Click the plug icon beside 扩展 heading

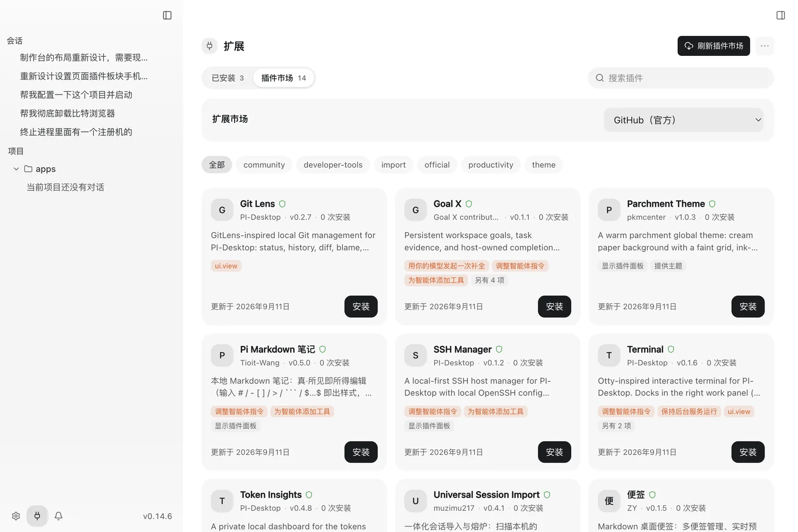click(x=209, y=46)
